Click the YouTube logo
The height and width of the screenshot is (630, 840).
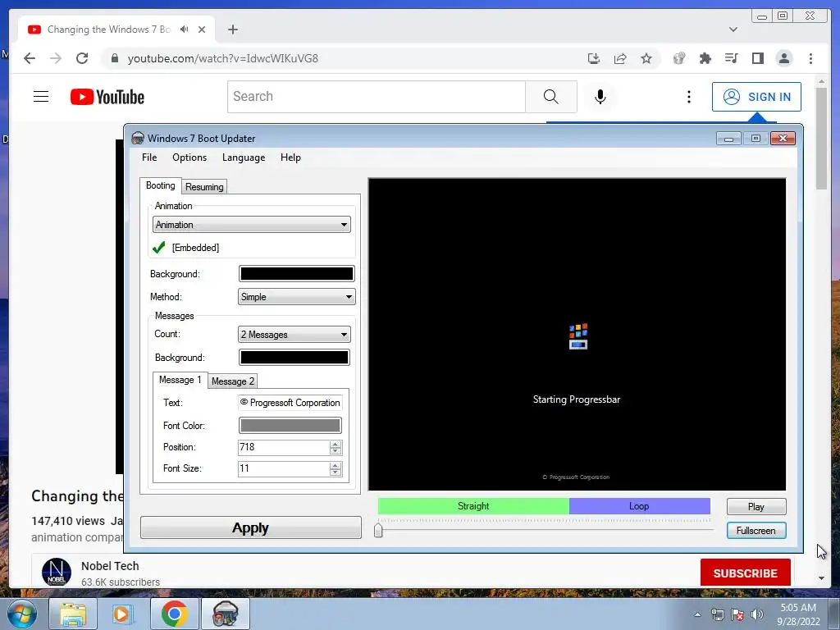107,97
